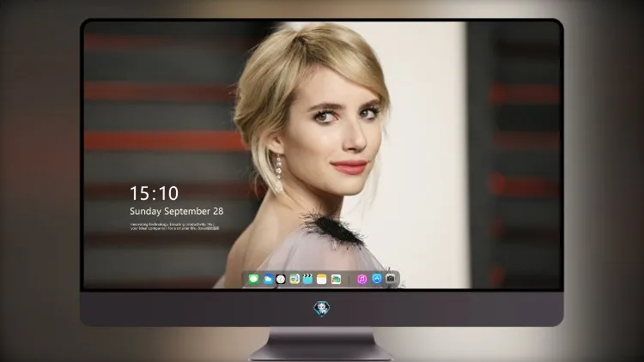This screenshot has height=362, width=644.
Task: Open the Camera app in dock
Action: point(391,279)
